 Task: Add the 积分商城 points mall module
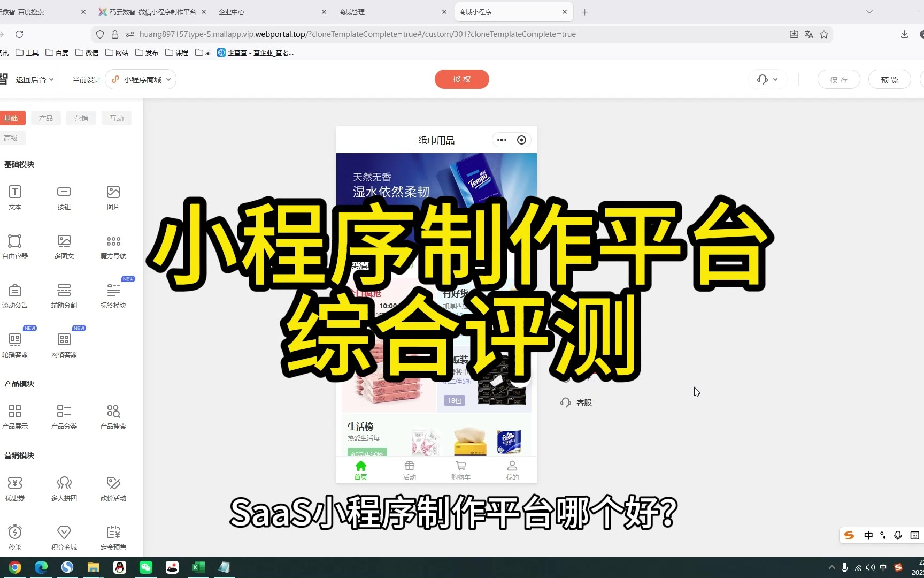64,538
